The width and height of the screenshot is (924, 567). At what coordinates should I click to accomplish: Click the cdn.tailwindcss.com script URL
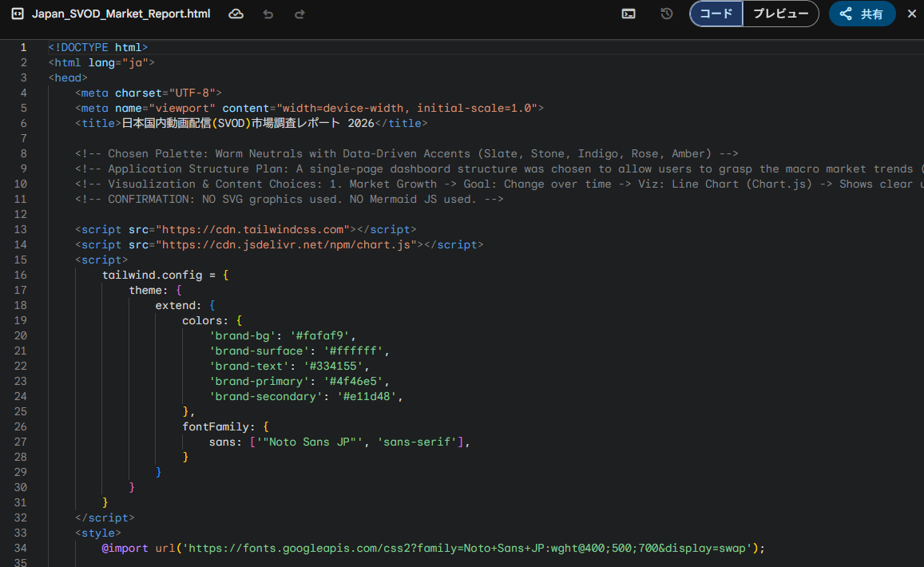click(252, 229)
